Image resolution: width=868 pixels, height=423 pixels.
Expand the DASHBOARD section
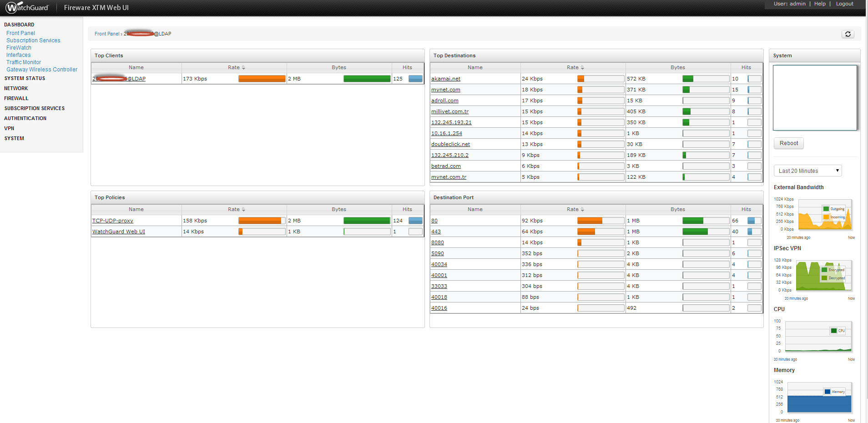(x=19, y=25)
